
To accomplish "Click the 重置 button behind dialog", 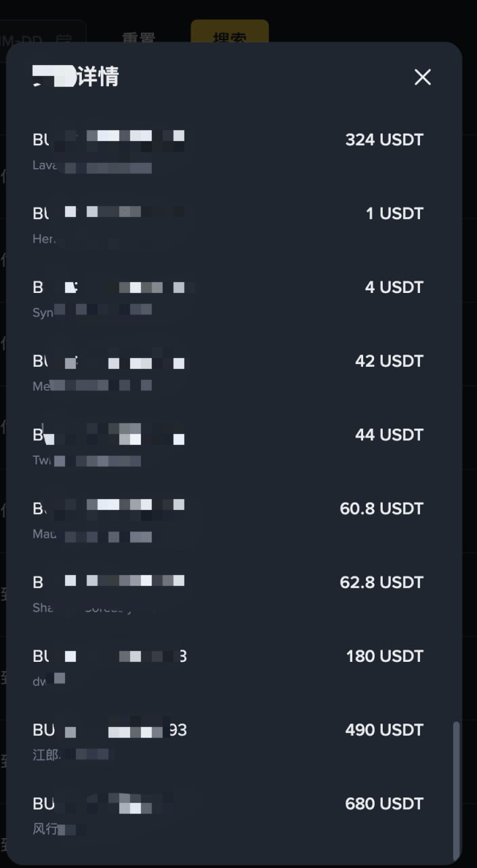I will (138, 33).
